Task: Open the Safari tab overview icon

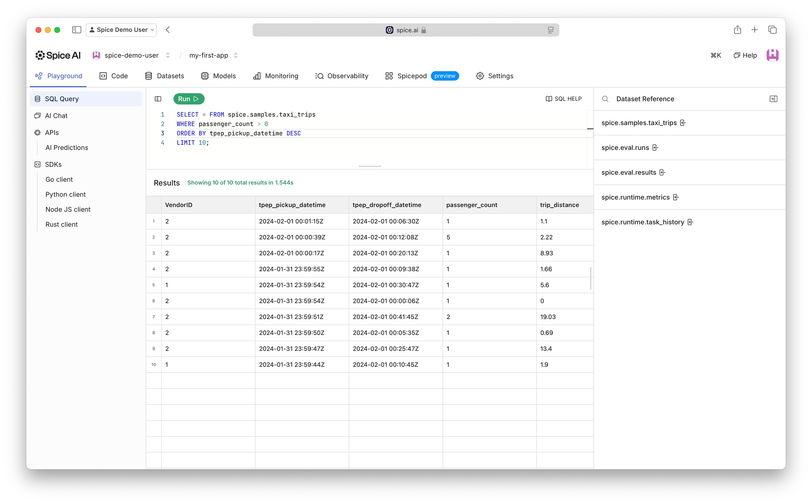Action: (x=772, y=30)
